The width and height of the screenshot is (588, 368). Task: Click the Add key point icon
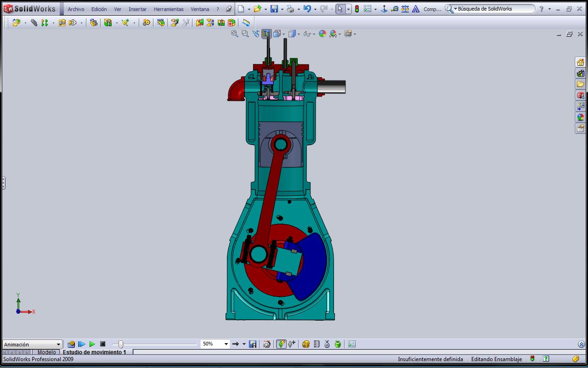pos(292,344)
